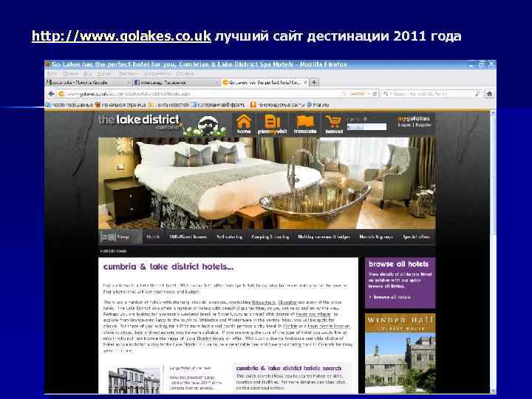Select Hotels in accommodation nav bar

click(153, 237)
